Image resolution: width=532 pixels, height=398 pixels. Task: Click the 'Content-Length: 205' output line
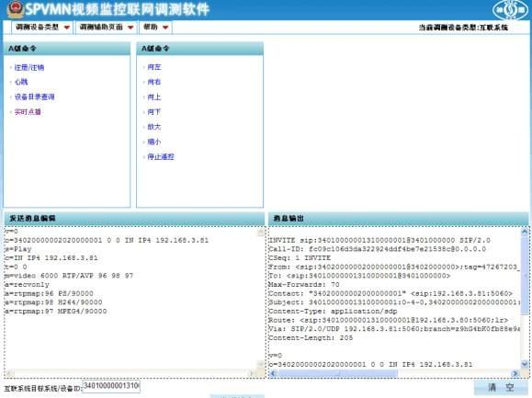coord(311,338)
